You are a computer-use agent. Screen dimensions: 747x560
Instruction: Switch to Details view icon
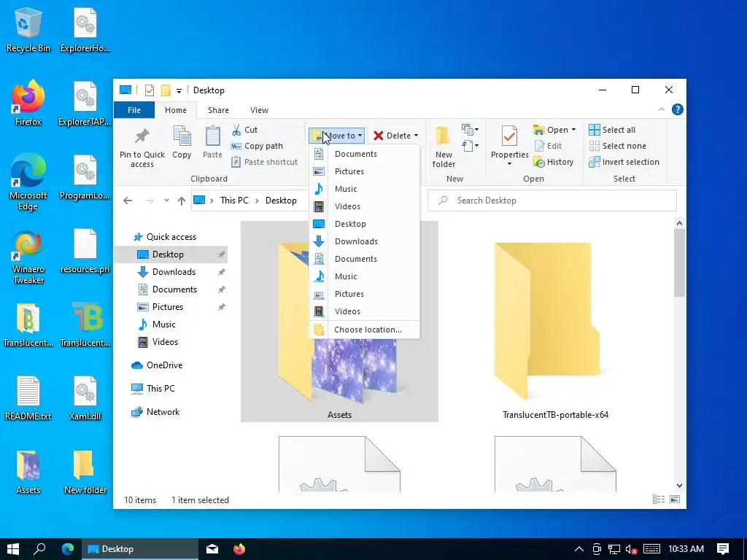(x=659, y=499)
